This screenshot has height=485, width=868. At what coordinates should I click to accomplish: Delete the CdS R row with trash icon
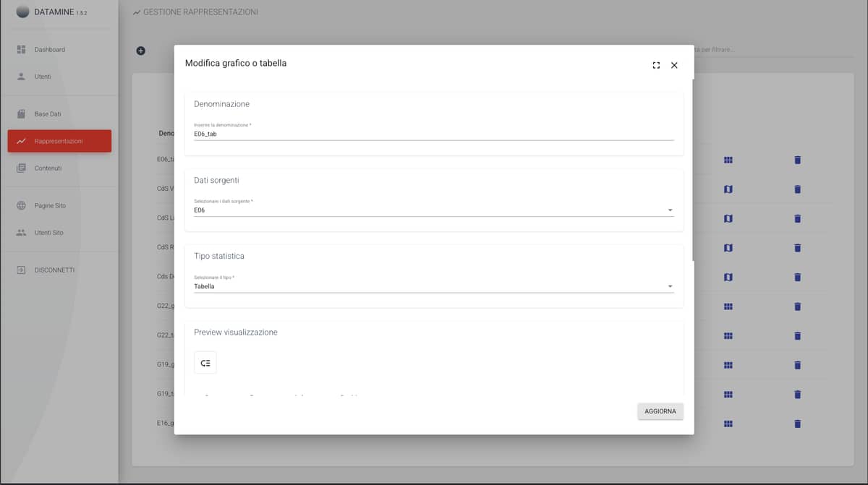(798, 247)
